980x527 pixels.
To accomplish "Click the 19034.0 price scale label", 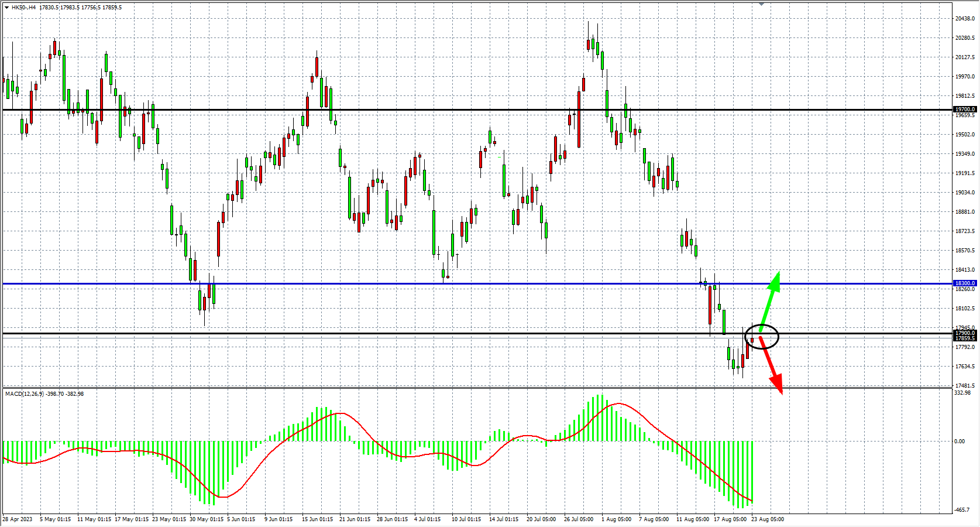I will (965, 193).
